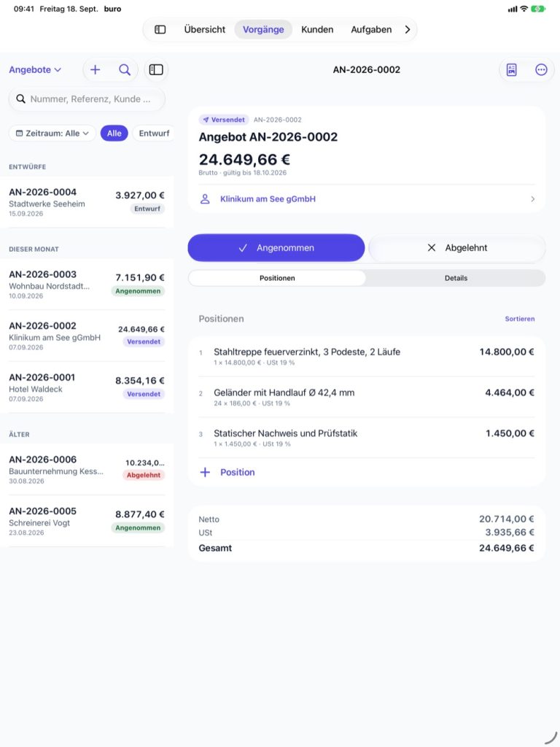Switch to Details segment

456,278
